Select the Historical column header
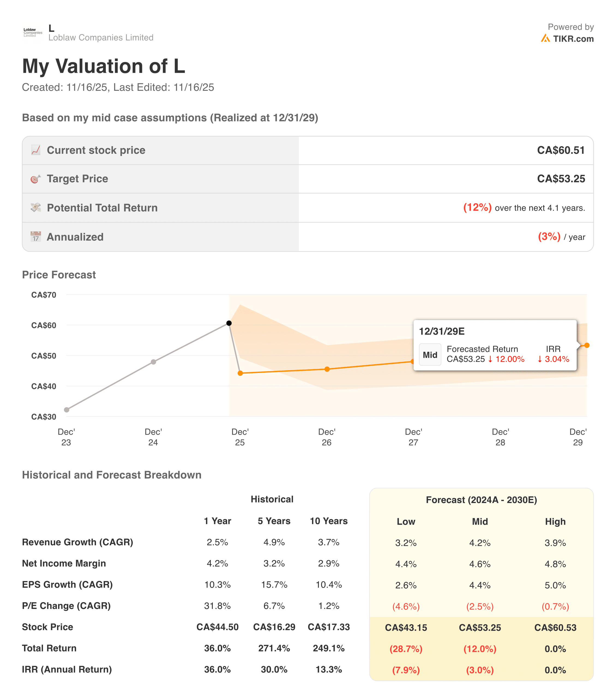This screenshot has height=698, width=616. tap(272, 499)
